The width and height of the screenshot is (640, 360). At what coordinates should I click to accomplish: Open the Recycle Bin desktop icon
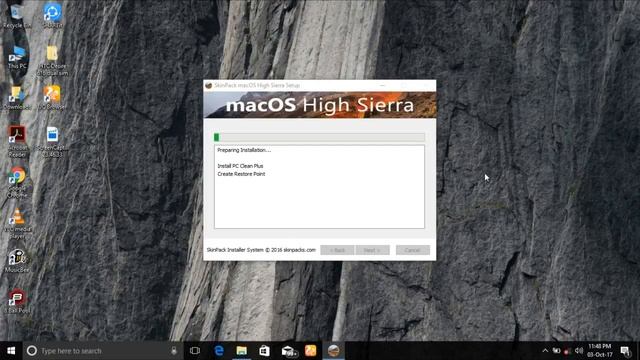click(x=17, y=16)
